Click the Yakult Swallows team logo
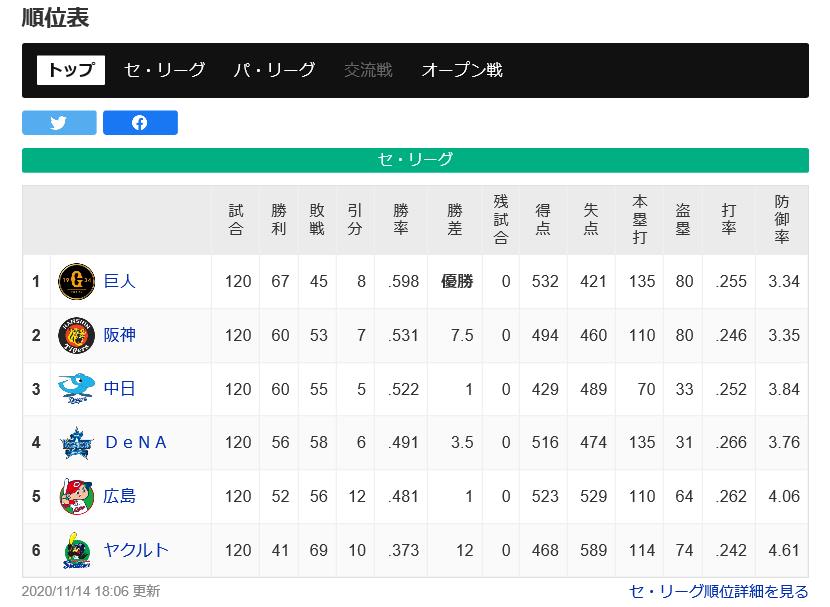Image resolution: width=830 pixels, height=607 pixels. click(x=77, y=550)
